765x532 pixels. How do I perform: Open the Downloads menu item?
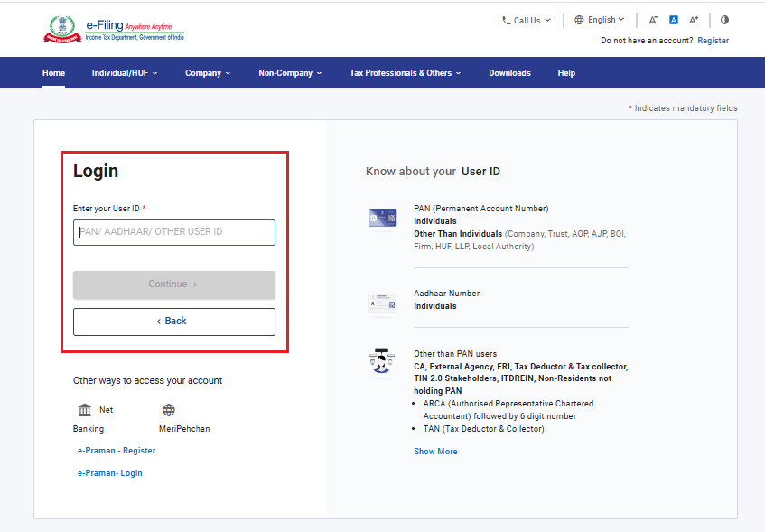point(509,73)
